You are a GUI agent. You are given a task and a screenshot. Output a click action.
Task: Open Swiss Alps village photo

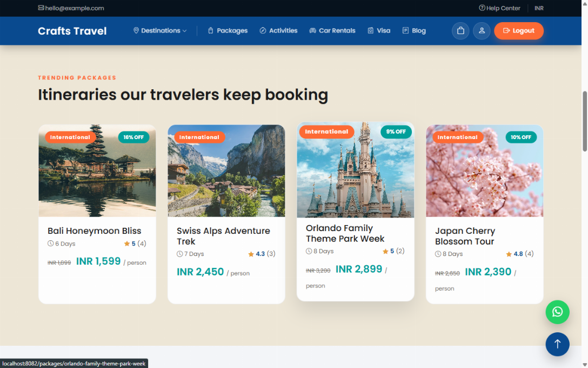coord(226,171)
